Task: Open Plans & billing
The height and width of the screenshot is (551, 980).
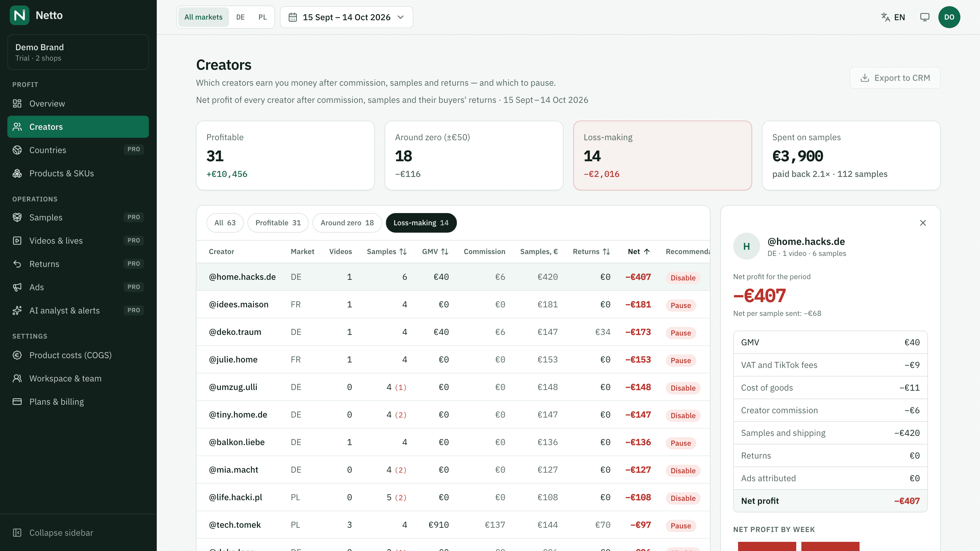Action: [77, 402]
